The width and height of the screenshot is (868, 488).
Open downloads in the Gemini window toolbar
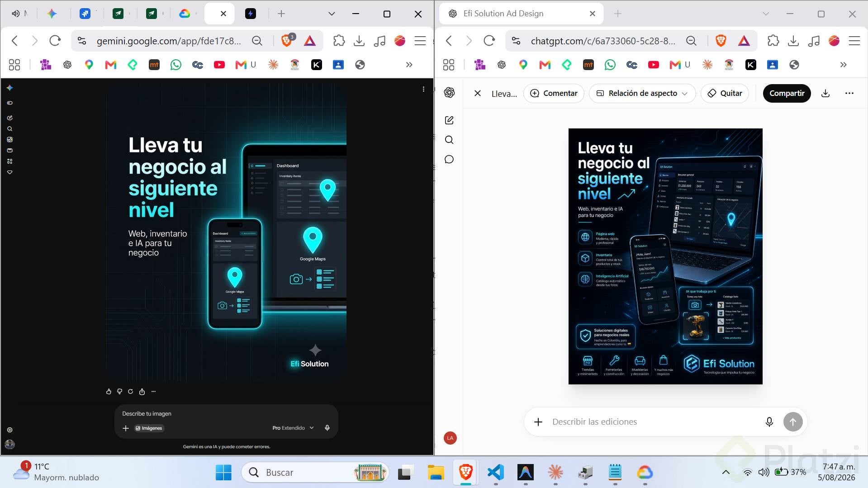[359, 41]
